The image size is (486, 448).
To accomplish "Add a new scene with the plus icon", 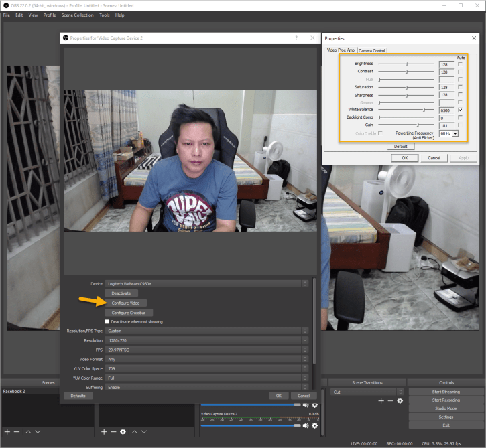I will [x=7, y=431].
